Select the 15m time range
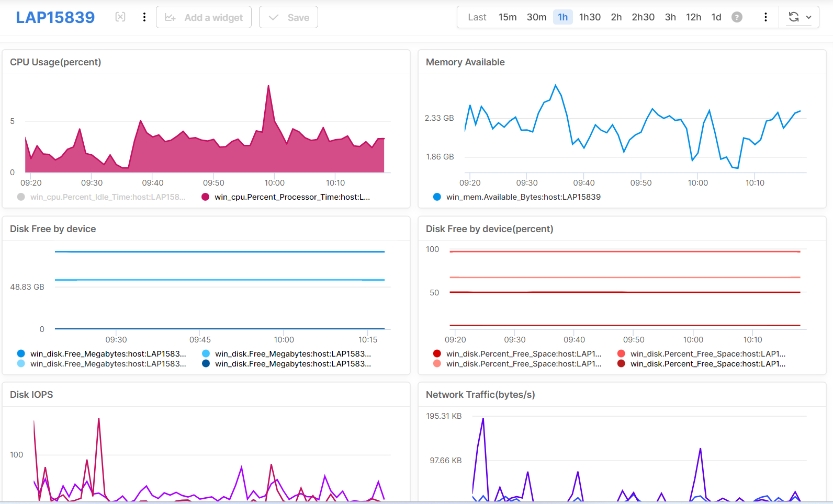This screenshot has width=833, height=504. (507, 17)
